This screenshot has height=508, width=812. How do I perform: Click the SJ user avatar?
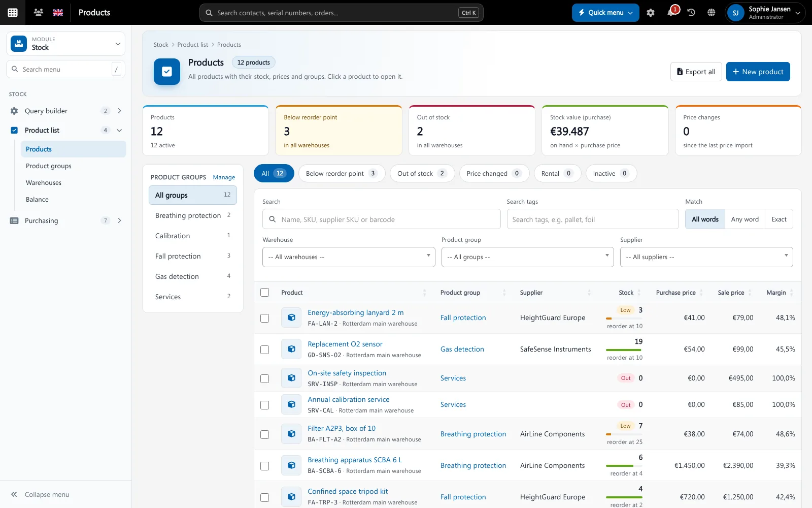pos(735,13)
